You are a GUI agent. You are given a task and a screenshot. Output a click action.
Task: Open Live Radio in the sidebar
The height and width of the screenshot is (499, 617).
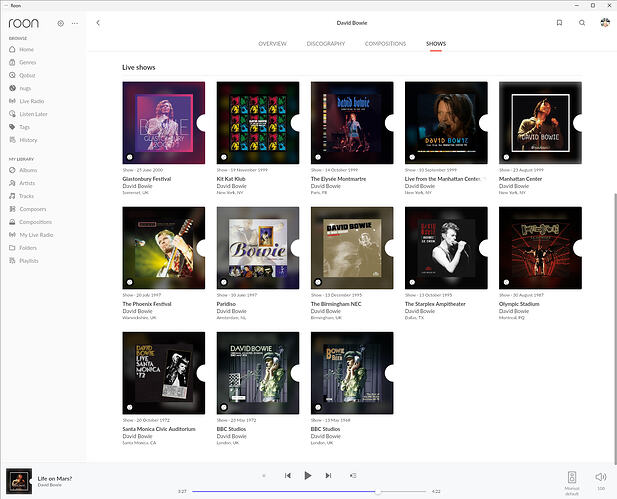(x=31, y=101)
